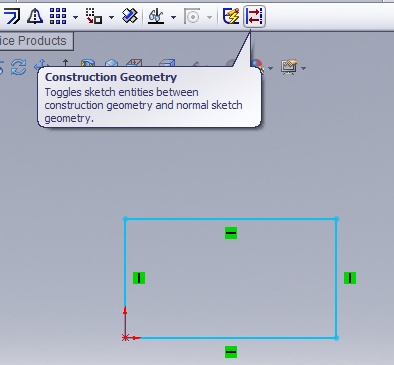This screenshot has width=394, height=365.
Task: Click the grayed Quick Snaps icon
Action: [x=192, y=16]
